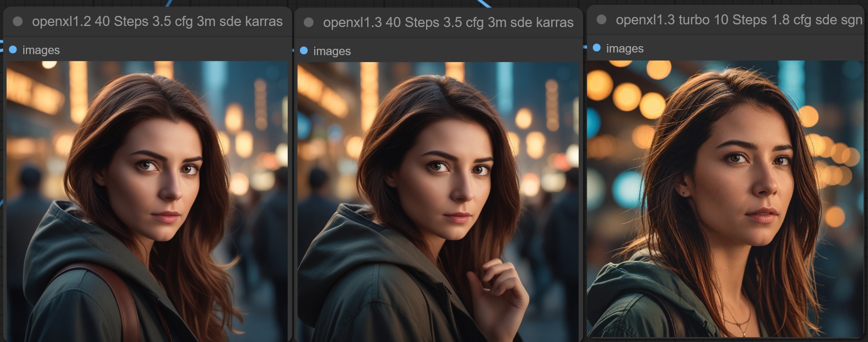Open the openxl1.3 40 Steps preview image

[438, 202]
